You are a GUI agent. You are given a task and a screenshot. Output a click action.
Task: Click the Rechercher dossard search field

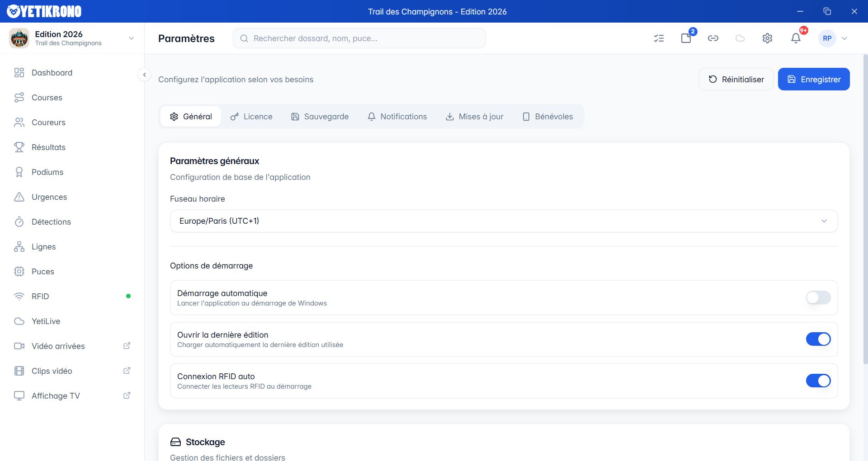[x=359, y=38]
